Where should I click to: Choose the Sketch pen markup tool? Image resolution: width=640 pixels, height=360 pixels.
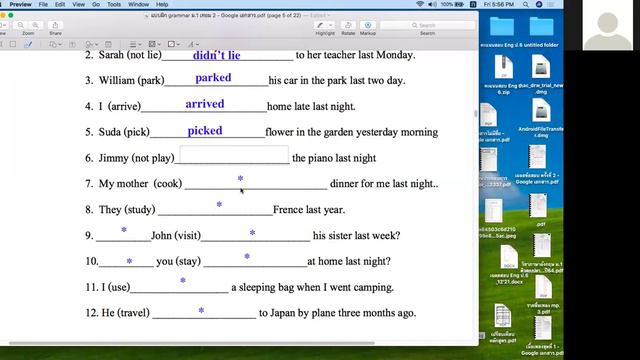pyautogui.click(x=28, y=44)
